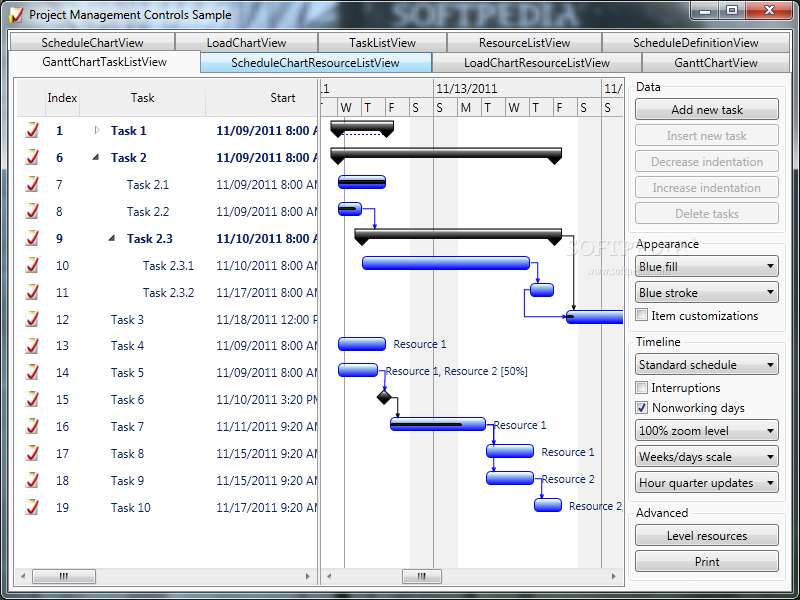Select the Task 10 row name
This screenshot has height=600, width=800.
coord(131,508)
